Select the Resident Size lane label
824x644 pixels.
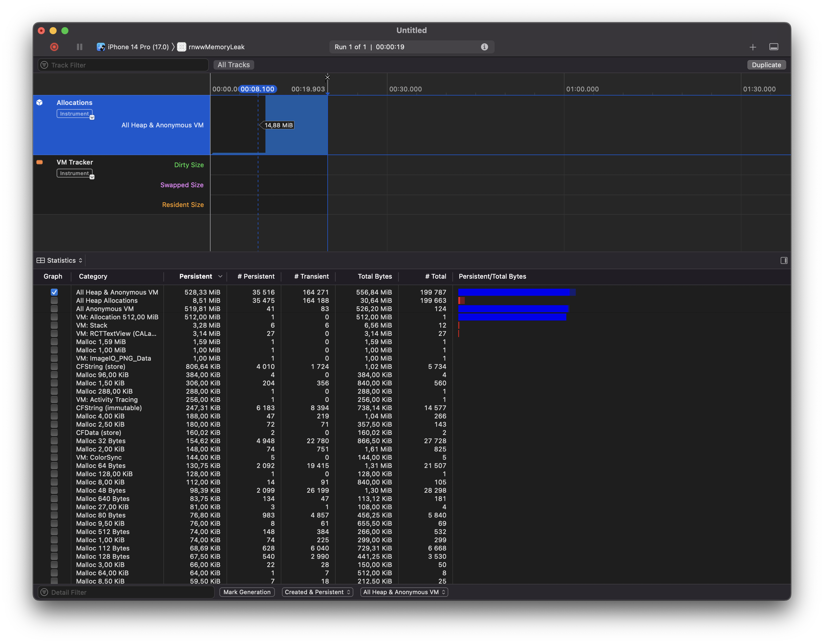click(183, 204)
